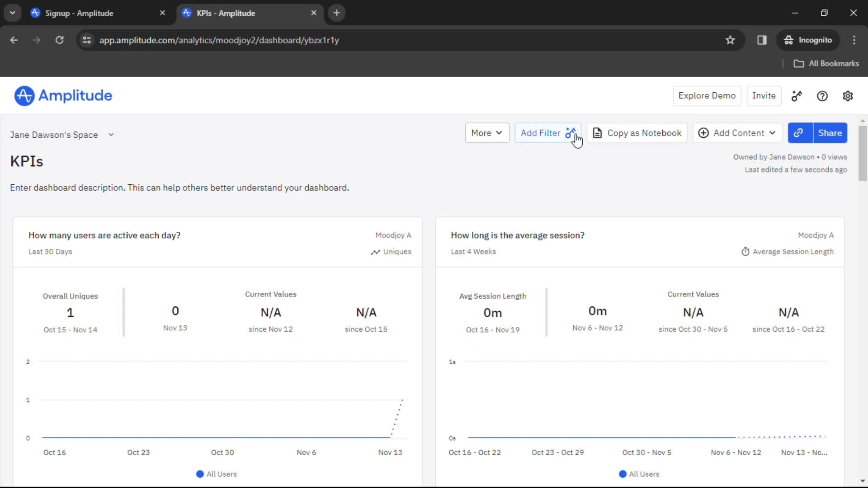Click 'Last 4 Weeks' text

coord(473,252)
